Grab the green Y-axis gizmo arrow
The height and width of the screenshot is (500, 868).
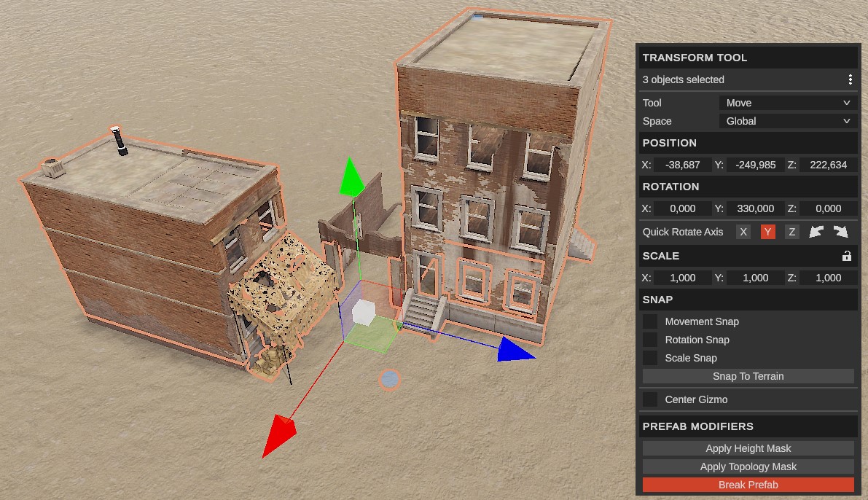pyautogui.click(x=351, y=177)
